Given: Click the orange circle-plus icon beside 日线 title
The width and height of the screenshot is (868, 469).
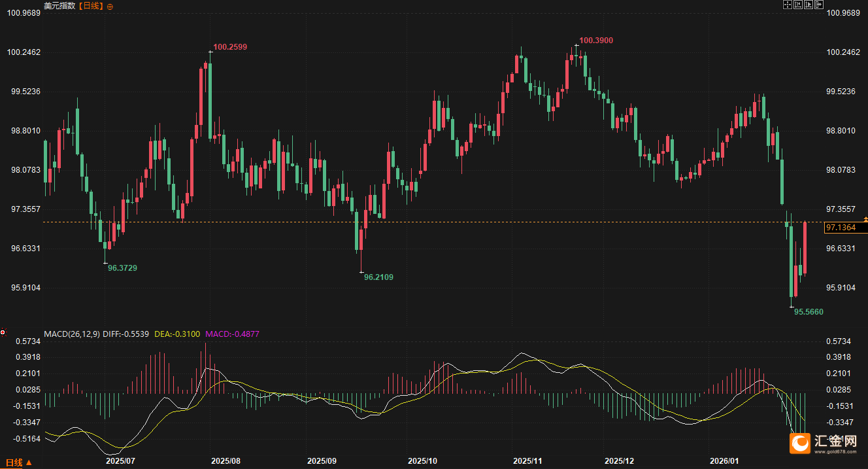Looking at the screenshot, I should pos(109,7).
